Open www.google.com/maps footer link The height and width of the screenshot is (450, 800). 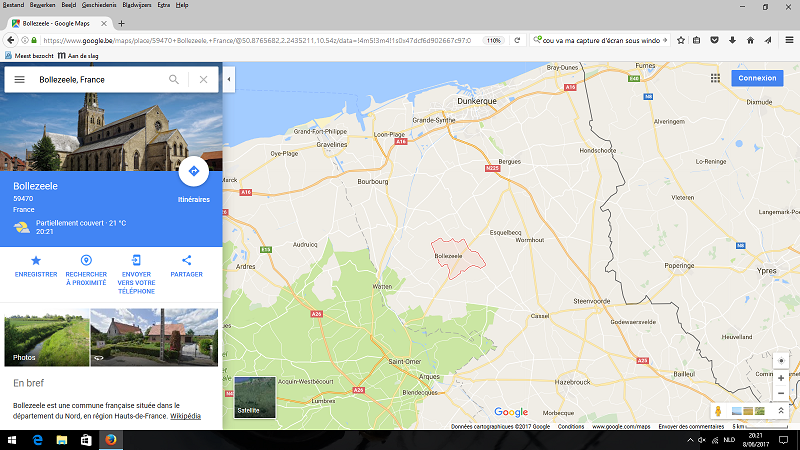621,427
